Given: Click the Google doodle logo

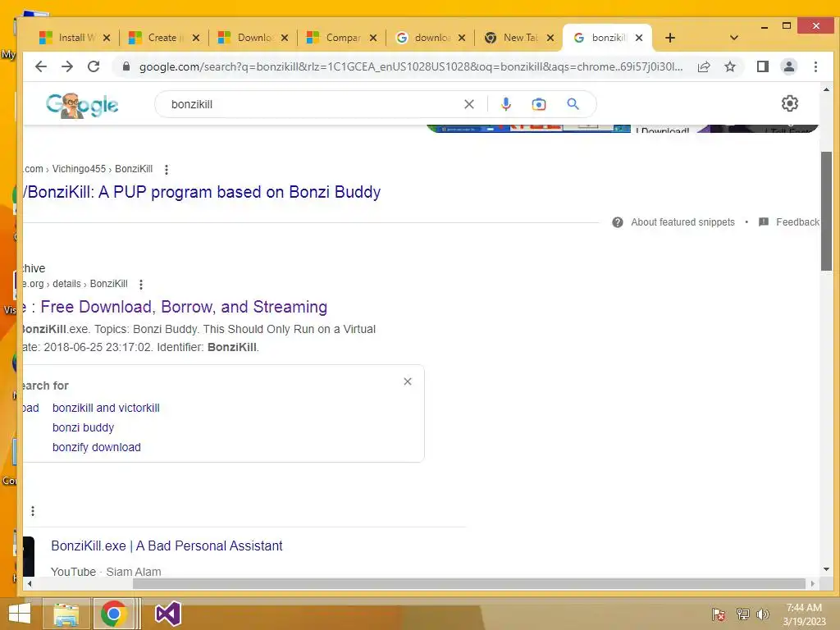Looking at the screenshot, I should [82, 105].
